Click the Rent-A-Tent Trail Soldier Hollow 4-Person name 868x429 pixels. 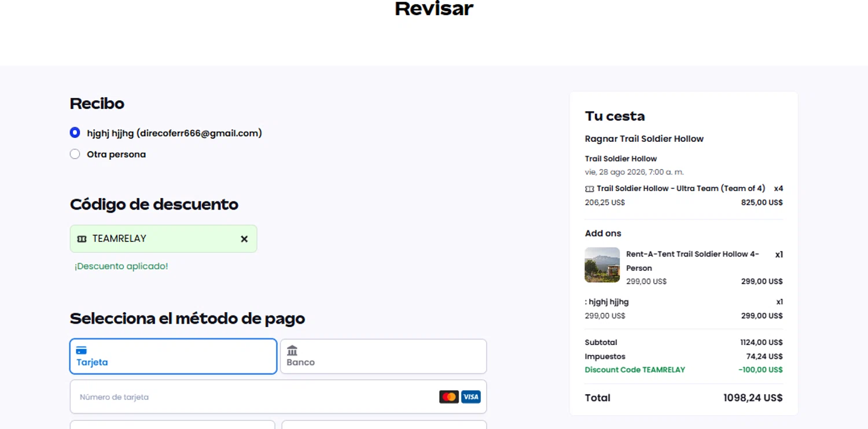coord(693,261)
